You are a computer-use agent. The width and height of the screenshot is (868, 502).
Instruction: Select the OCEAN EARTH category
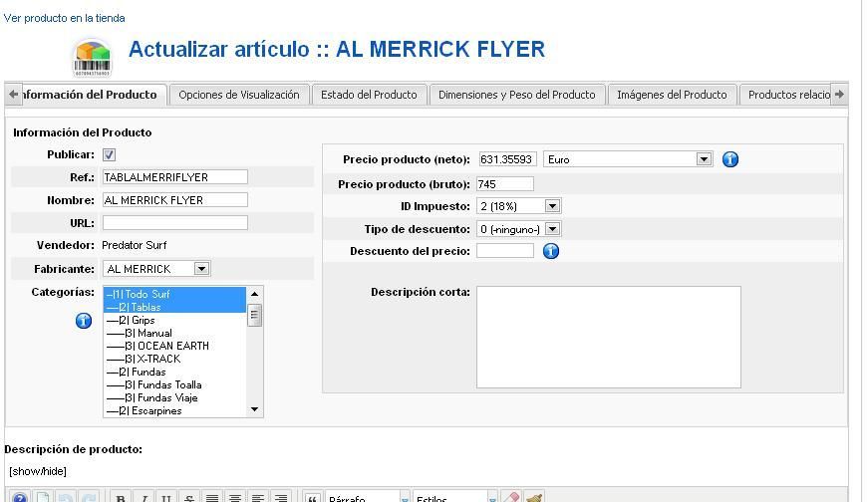(174, 346)
